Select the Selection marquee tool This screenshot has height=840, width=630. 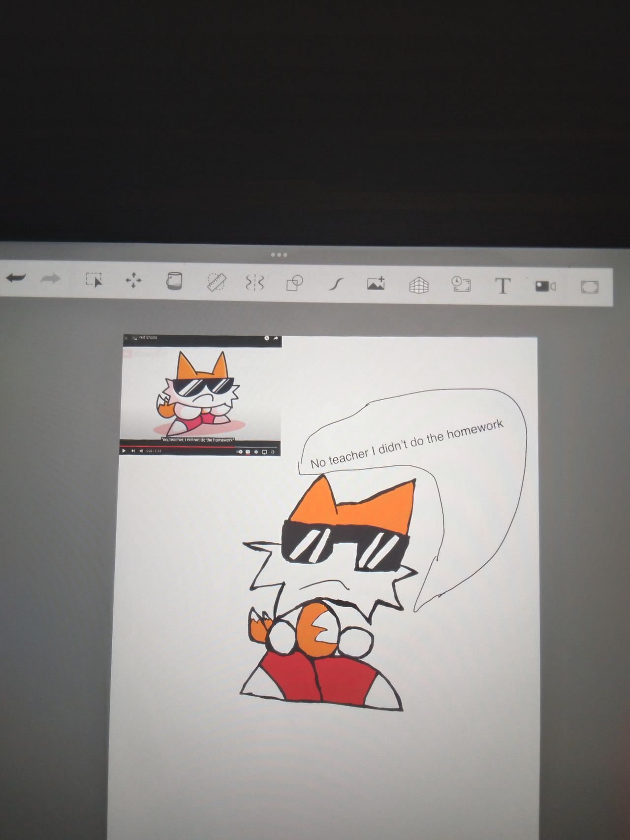(94, 280)
